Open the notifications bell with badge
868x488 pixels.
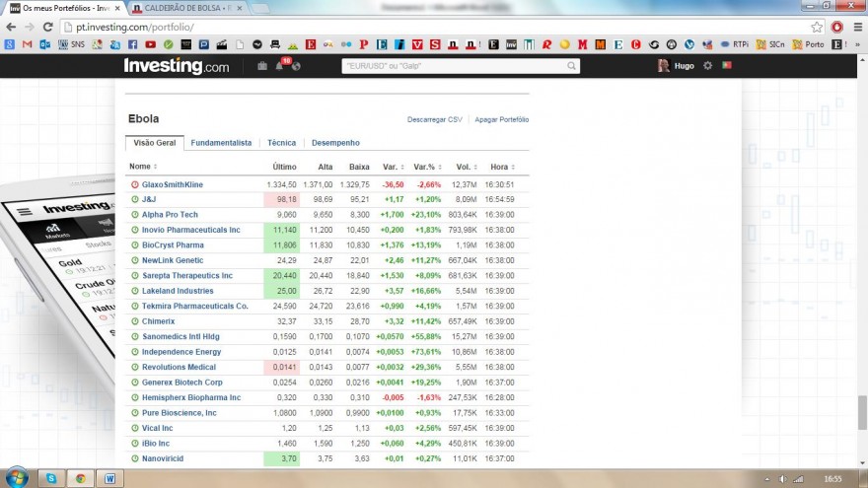click(281, 65)
